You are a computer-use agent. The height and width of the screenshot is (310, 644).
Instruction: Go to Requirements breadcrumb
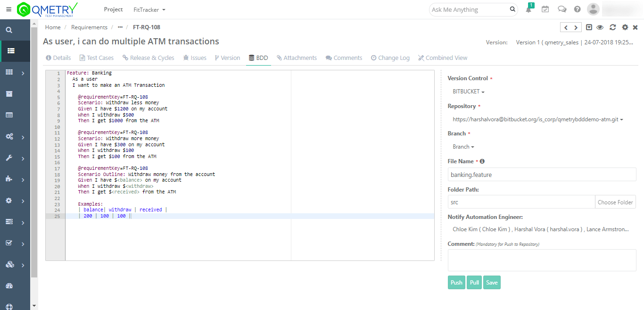pyautogui.click(x=89, y=27)
